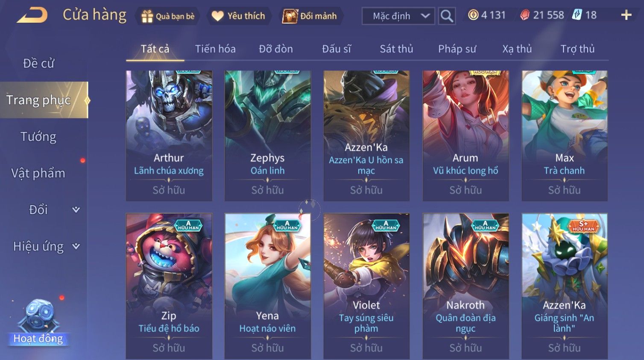Open the magnifier search icon

[447, 16]
